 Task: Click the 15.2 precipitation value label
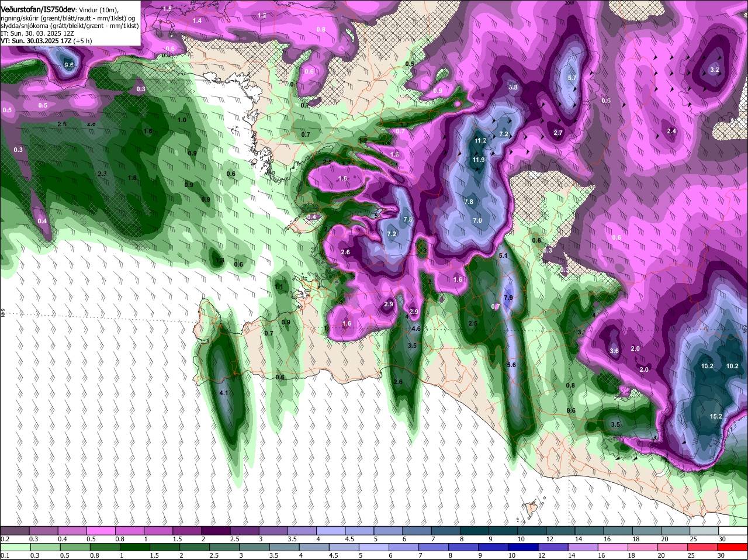pos(716,417)
